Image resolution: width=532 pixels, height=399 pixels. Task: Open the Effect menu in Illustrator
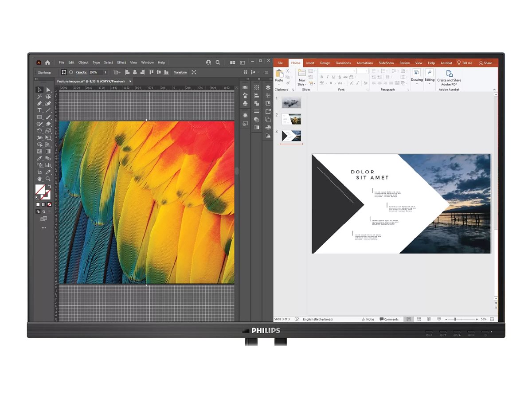121,63
